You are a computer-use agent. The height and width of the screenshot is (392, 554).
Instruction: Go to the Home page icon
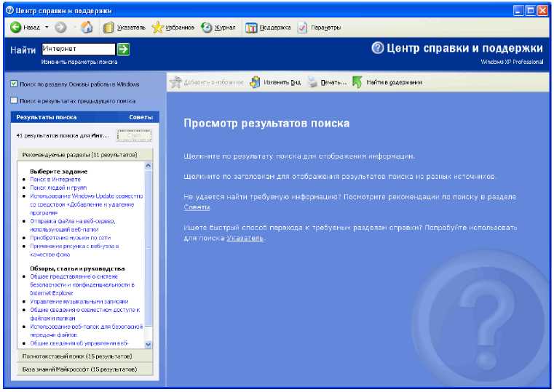tap(87, 27)
